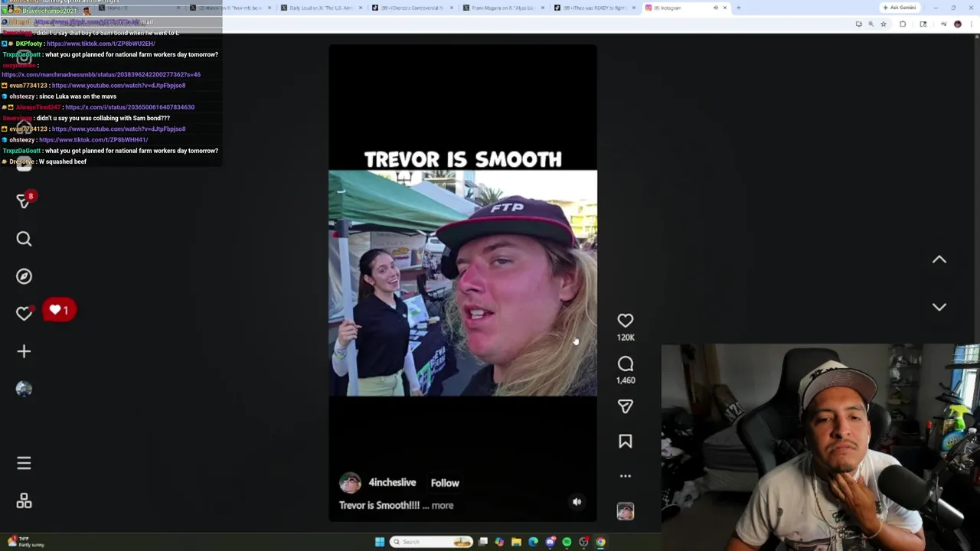Open the weather widget on taskbar
The image size is (980, 551).
pos(24,542)
